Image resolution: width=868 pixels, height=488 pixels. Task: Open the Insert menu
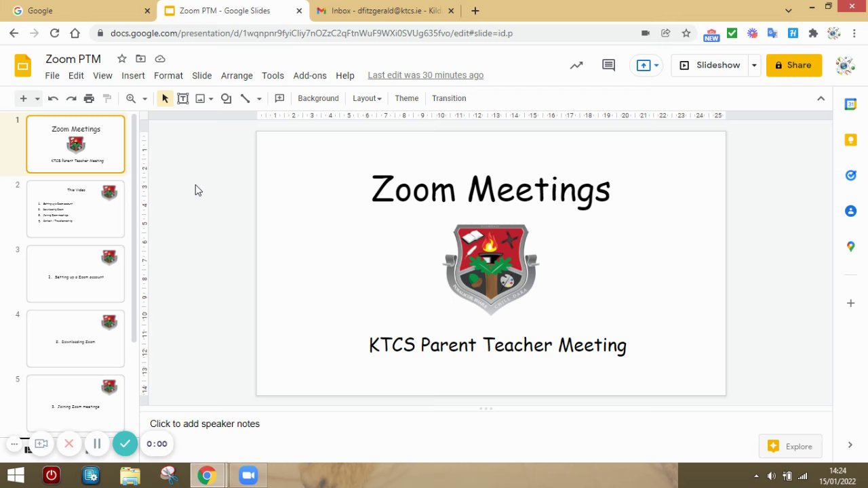[133, 75]
